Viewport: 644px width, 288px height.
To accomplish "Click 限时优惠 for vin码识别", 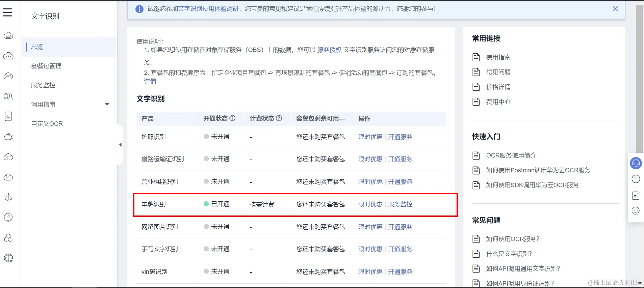I will pos(370,272).
